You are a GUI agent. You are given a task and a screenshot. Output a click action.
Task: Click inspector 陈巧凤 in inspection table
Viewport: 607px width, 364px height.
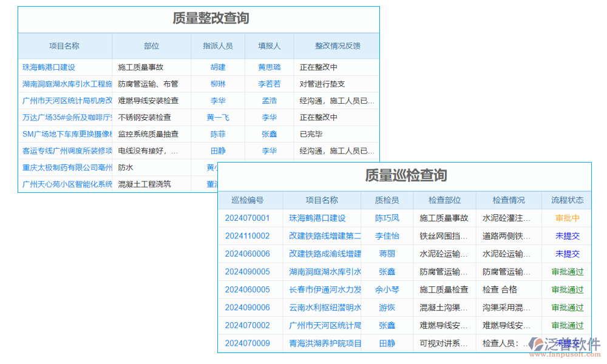click(x=387, y=218)
